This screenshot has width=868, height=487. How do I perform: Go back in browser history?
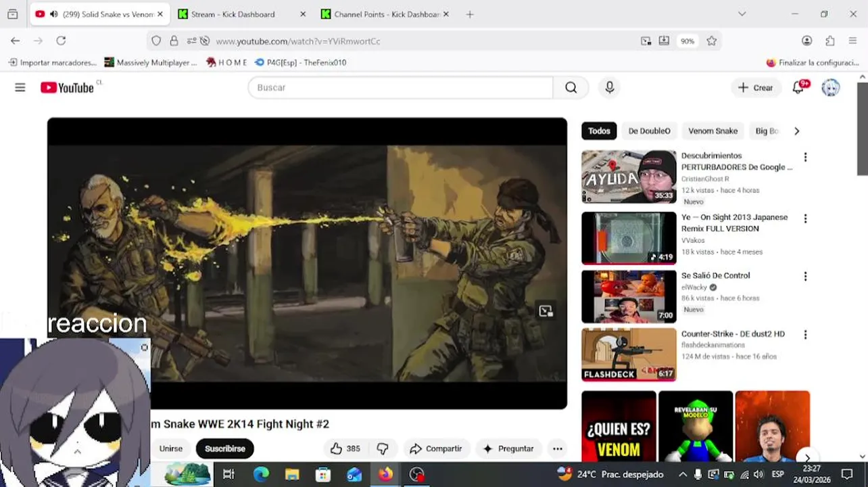pyautogui.click(x=15, y=41)
